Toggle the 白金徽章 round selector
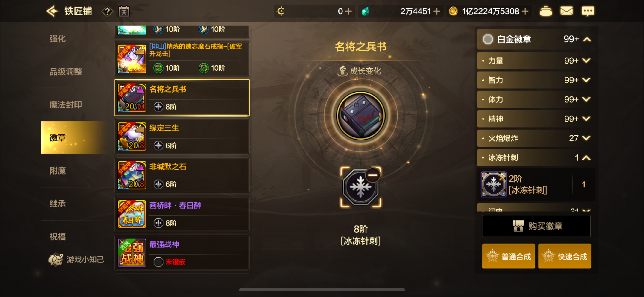Viewport: 644px width, 297px height. [x=488, y=39]
